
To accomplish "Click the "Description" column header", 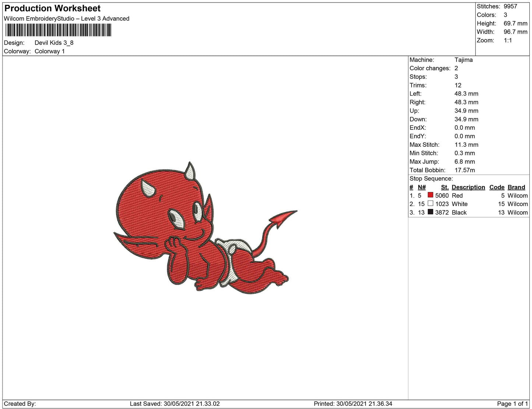I will click(468, 187).
